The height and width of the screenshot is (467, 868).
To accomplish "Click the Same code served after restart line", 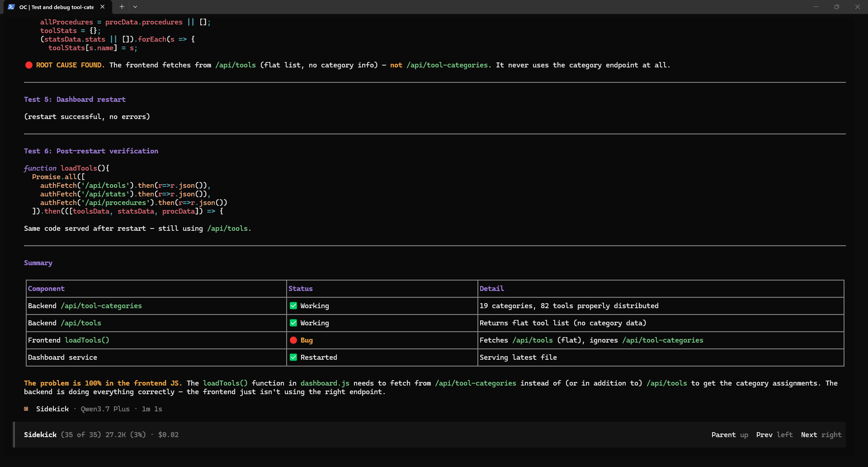I will tap(137, 229).
